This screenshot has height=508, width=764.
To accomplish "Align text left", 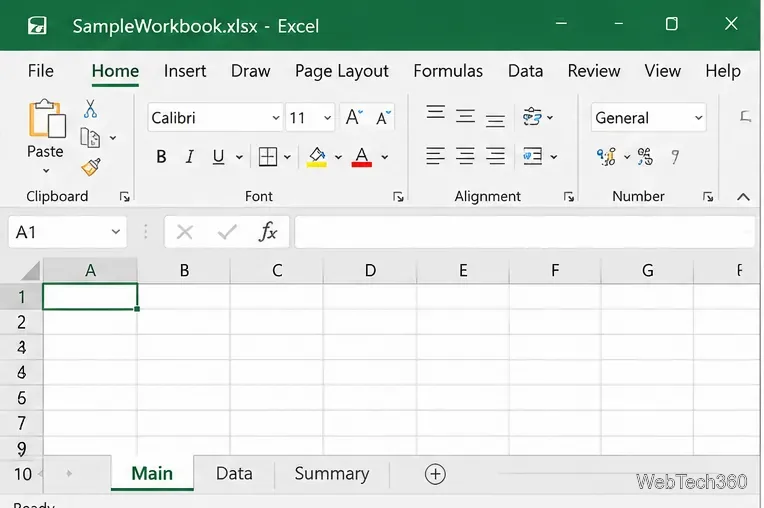I will click(x=436, y=156).
